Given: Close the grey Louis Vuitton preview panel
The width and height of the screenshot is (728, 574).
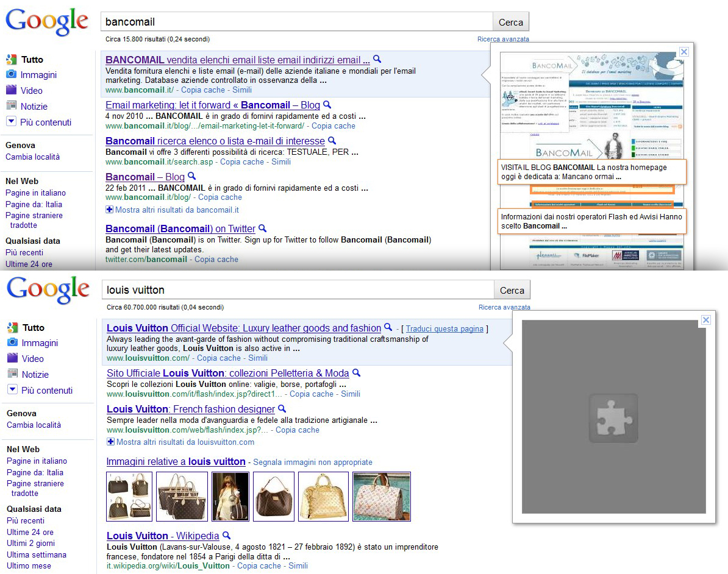Looking at the screenshot, I should pos(705,320).
